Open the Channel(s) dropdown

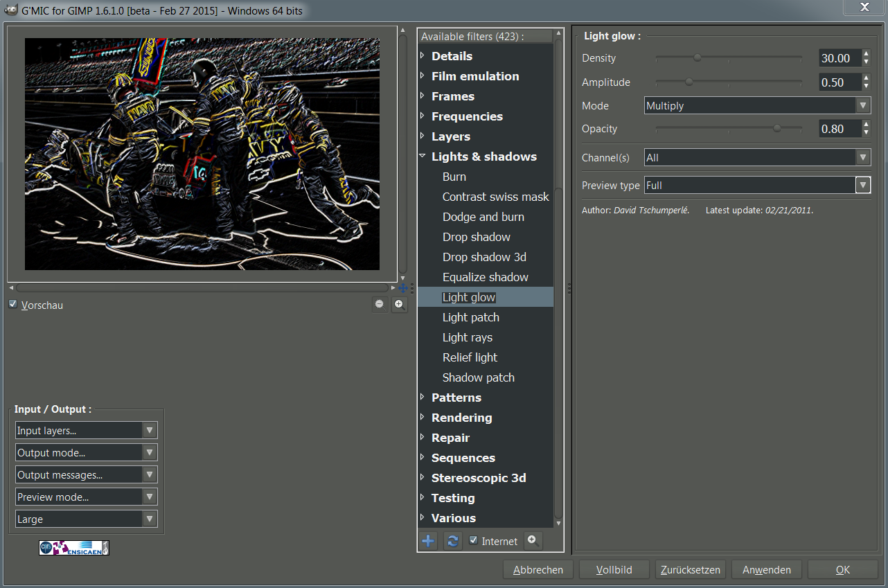pos(756,158)
